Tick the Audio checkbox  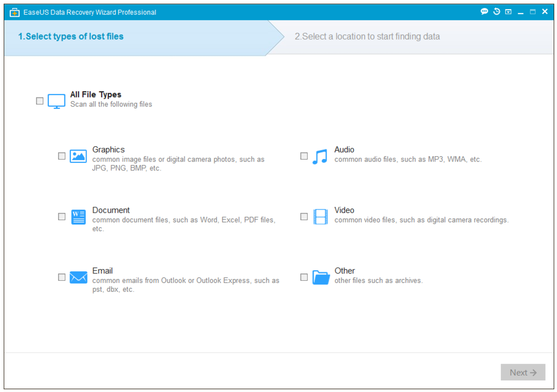(x=304, y=156)
